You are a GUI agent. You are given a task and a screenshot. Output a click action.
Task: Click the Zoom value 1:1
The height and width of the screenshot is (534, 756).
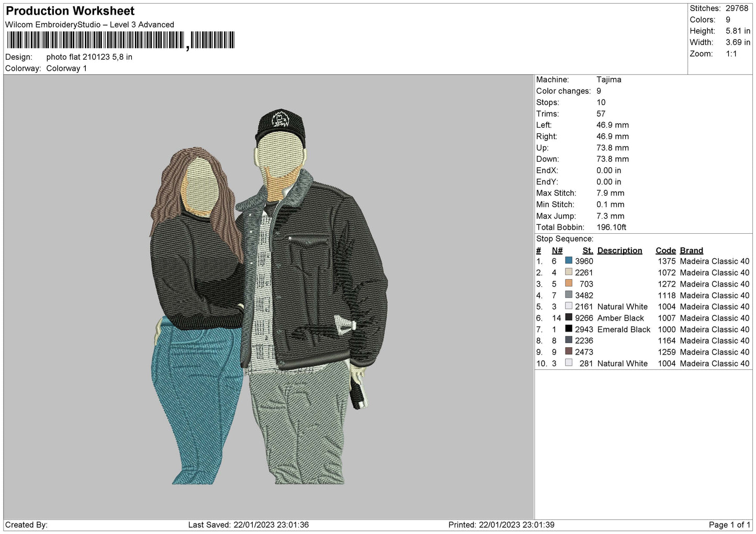coord(731,54)
